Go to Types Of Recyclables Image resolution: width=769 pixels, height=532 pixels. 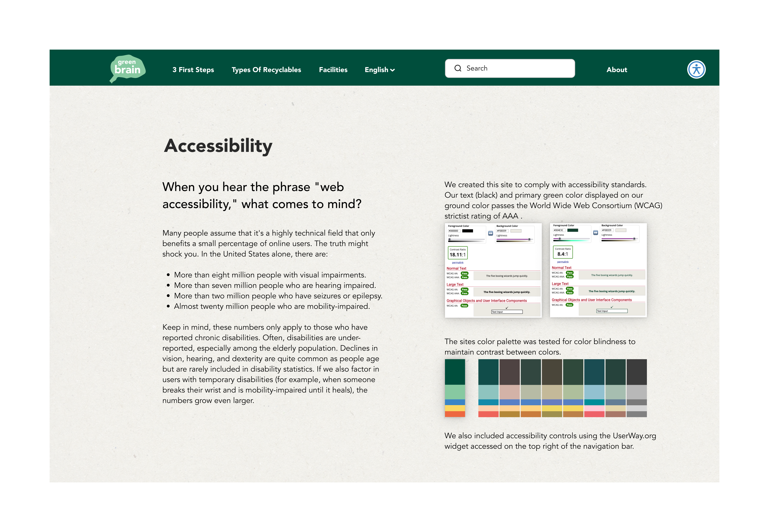pyautogui.click(x=266, y=70)
